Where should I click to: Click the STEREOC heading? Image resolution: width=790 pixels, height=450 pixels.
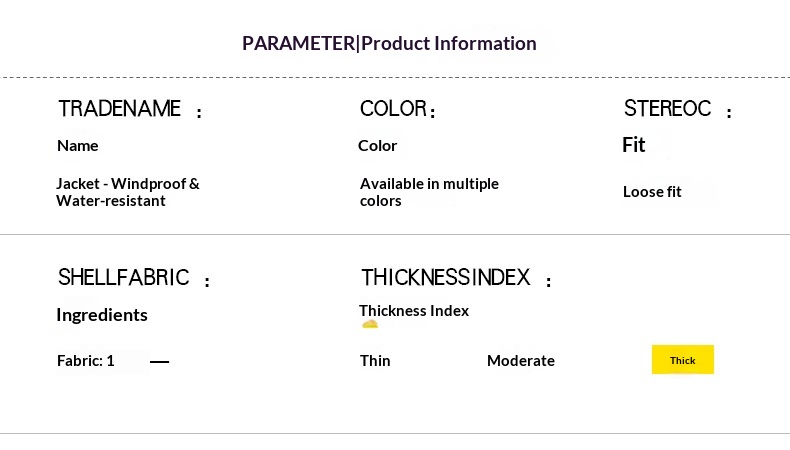click(x=667, y=109)
